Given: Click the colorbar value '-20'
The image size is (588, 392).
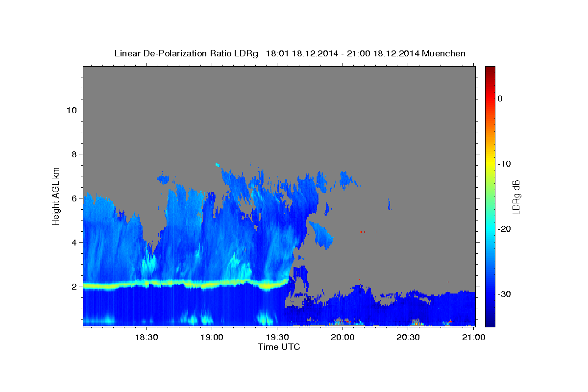Looking at the screenshot, I should [x=505, y=229].
